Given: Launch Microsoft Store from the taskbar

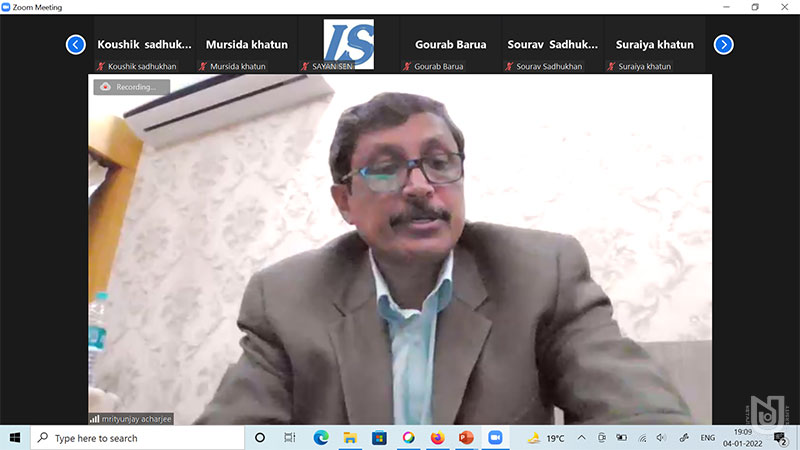Looking at the screenshot, I should [379, 438].
